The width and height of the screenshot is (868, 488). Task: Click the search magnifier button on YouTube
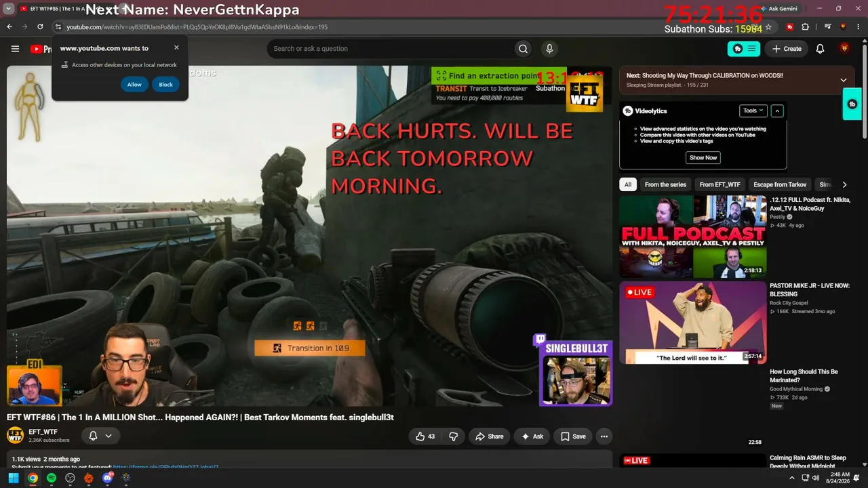coord(523,49)
